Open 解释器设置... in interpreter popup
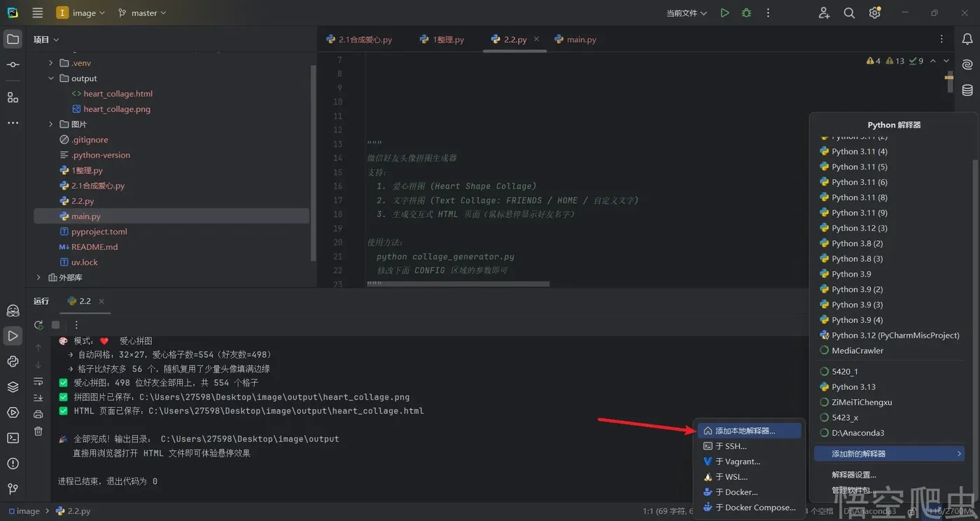This screenshot has height=521, width=980. click(x=889, y=475)
